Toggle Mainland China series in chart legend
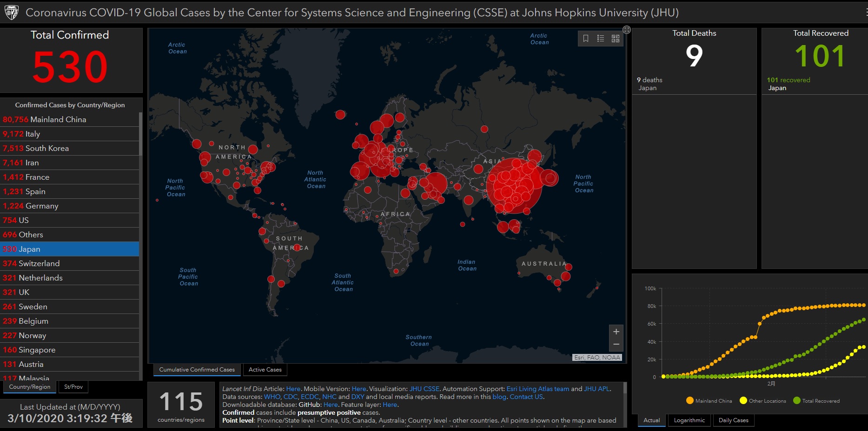This screenshot has width=868, height=431. pyautogui.click(x=709, y=401)
